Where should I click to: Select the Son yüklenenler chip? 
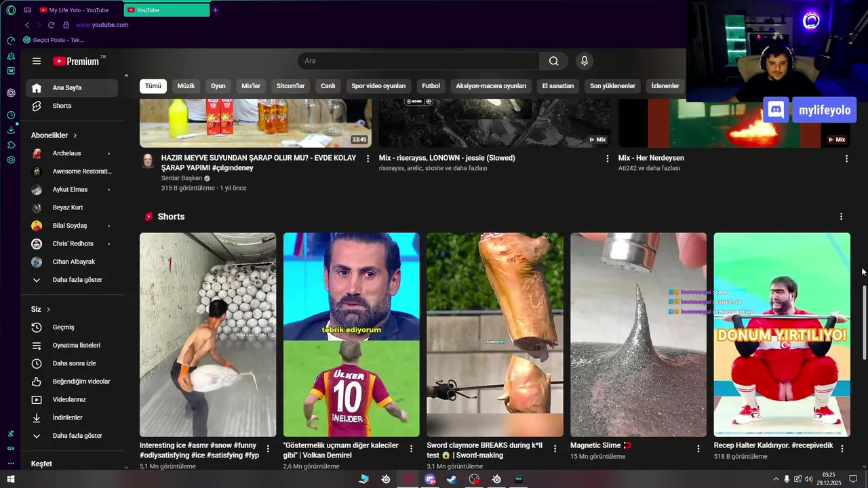point(612,86)
